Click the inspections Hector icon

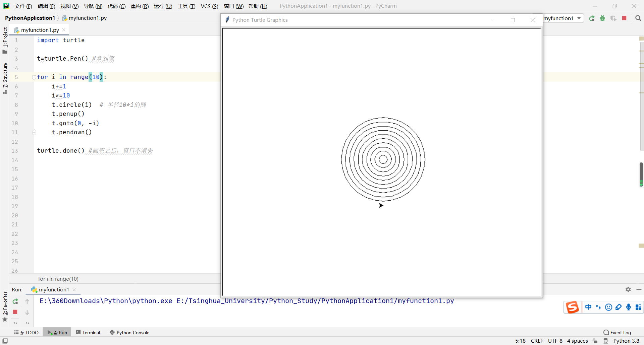click(x=606, y=341)
